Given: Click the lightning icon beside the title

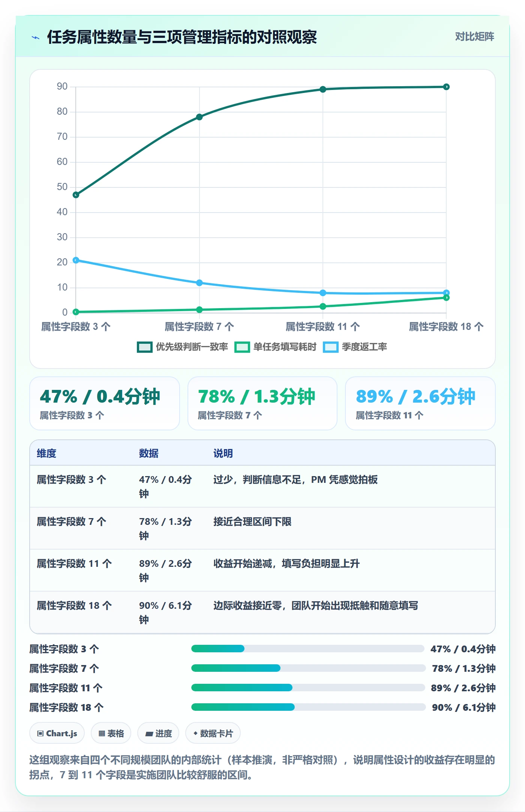Looking at the screenshot, I should [36, 37].
